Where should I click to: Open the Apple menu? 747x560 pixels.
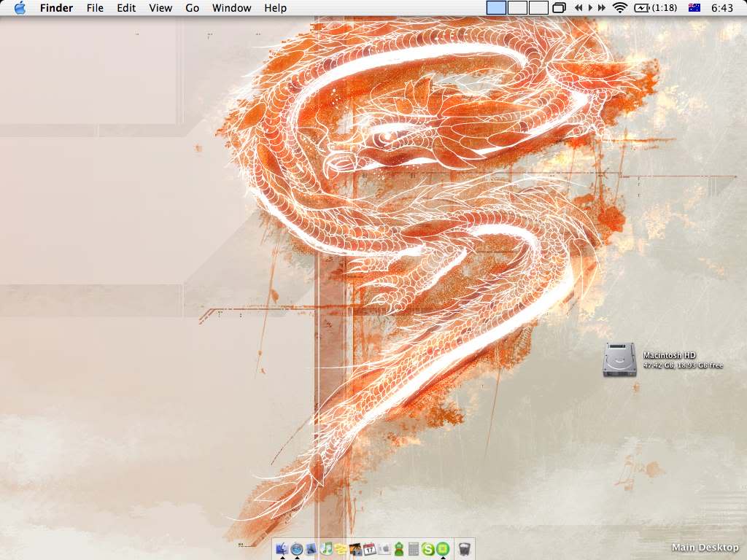(x=20, y=7)
